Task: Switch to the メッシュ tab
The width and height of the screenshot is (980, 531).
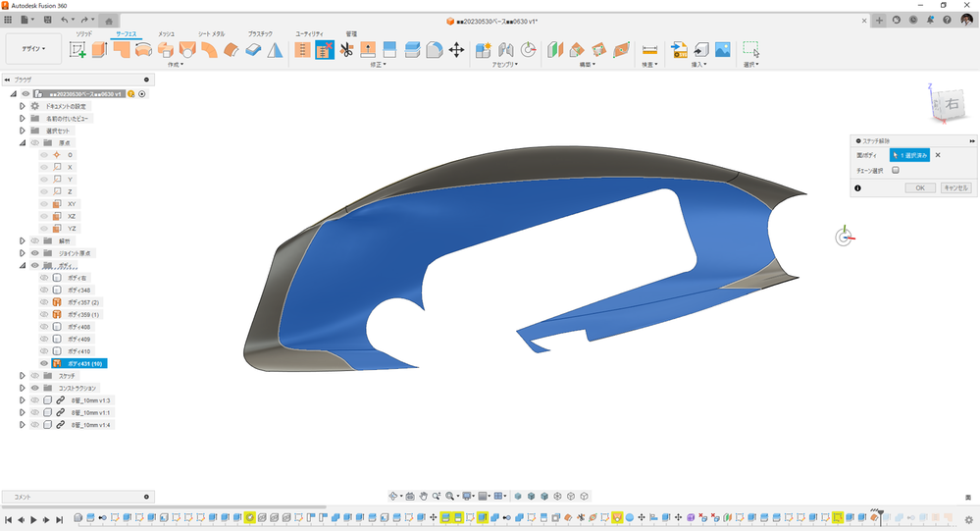Action: pyautogui.click(x=166, y=33)
